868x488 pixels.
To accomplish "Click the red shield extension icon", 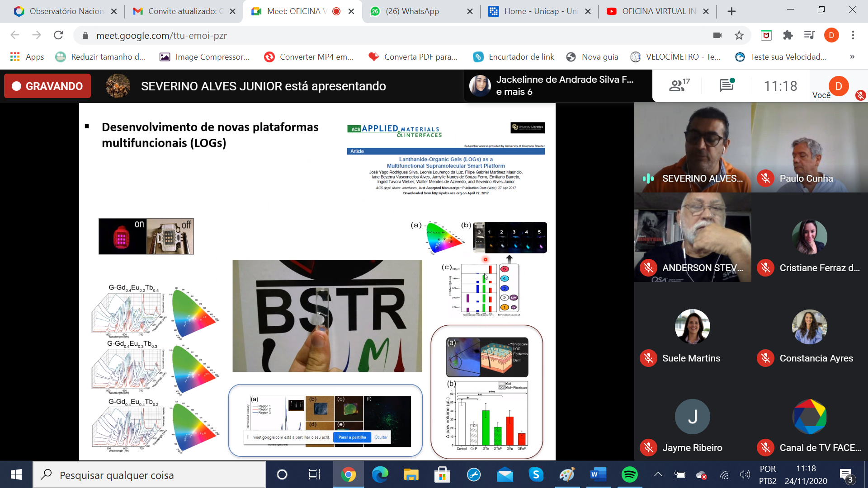I will [x=766, y=35].
